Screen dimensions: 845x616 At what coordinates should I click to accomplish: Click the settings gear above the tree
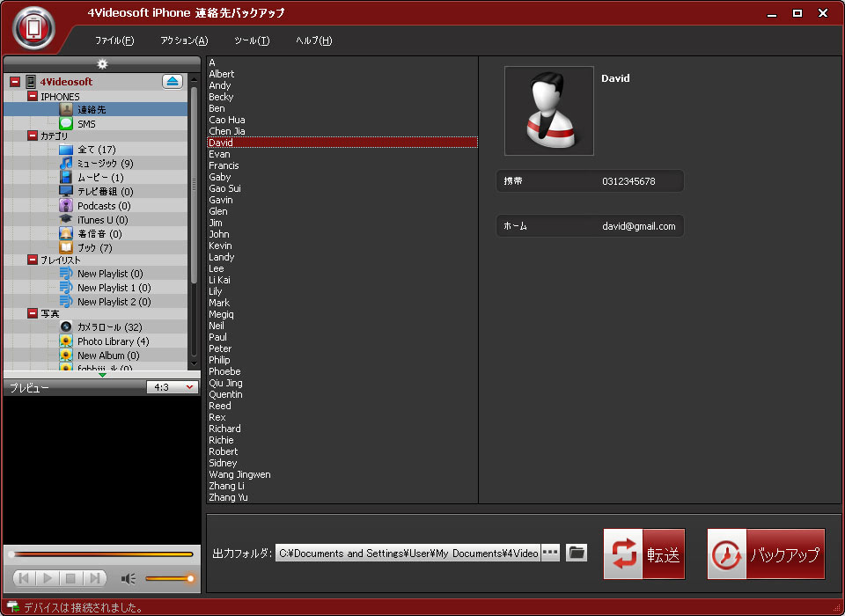tap(102, 63)
